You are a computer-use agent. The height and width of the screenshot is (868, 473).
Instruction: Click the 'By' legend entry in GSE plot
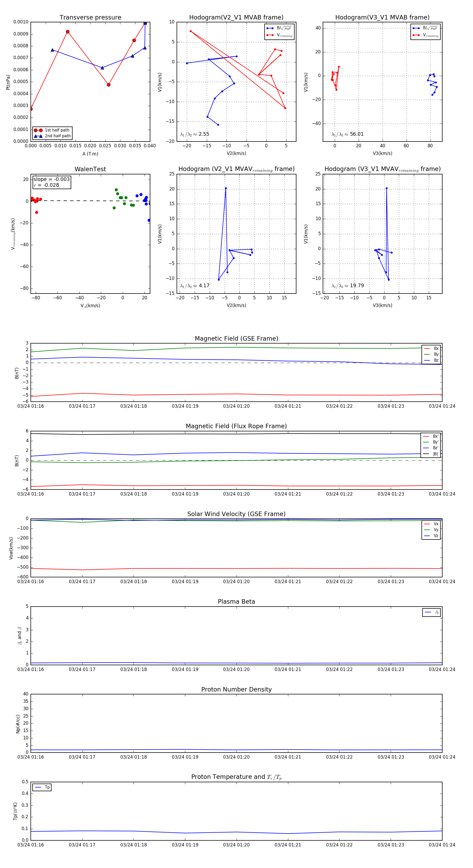(x=431, y=354)
